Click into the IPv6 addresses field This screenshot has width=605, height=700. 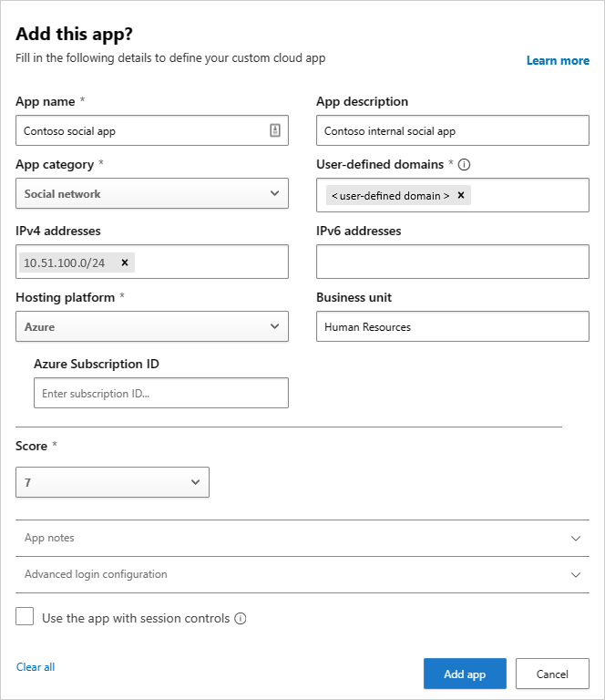(x=453, y=262)
